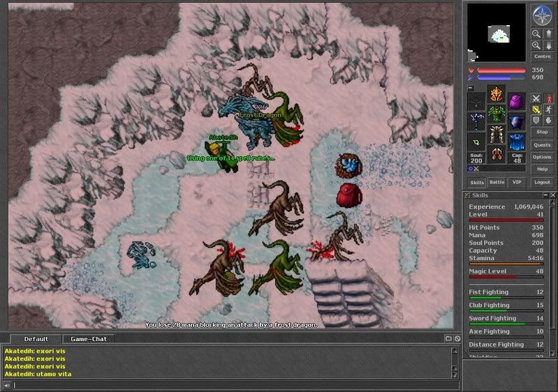This screenshot has height=392, width=558.
Task: Minimize the Skills window
Action: (x=546, y=195)
